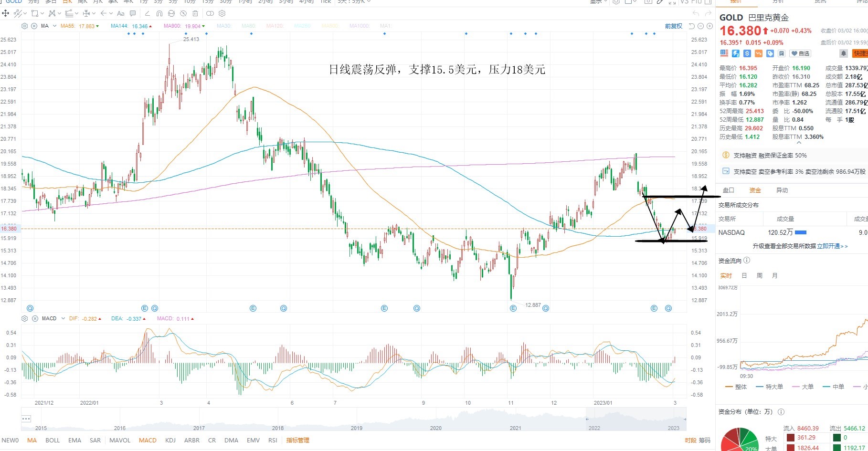This screenshot has height=451, width=868.
Task: Open 指标管理 indicator management
Action: 298,440
